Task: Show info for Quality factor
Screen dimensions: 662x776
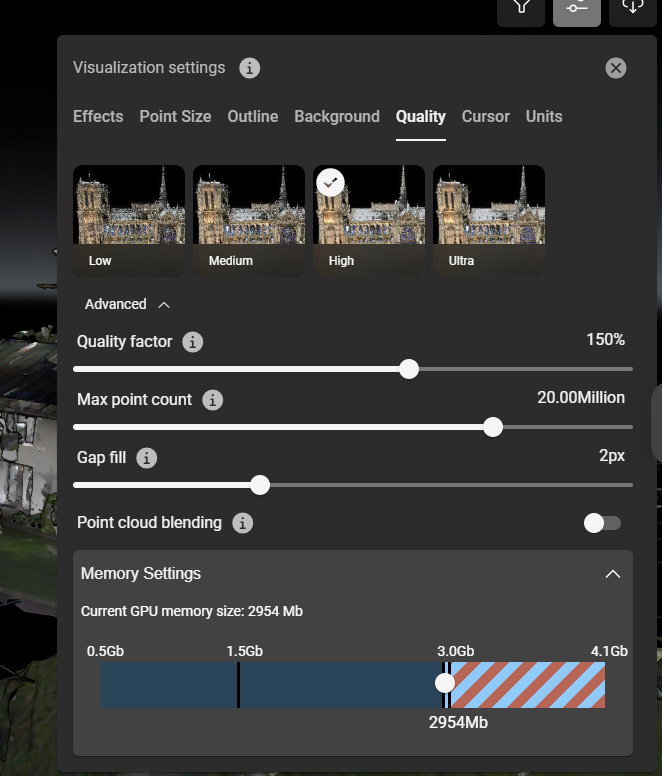Action: point(193,342)
